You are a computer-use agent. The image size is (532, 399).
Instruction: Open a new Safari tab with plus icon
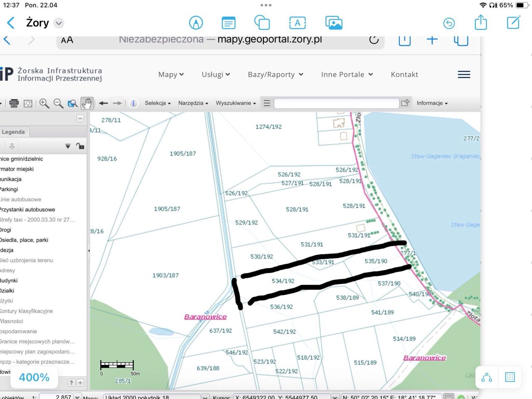(432, 40)
